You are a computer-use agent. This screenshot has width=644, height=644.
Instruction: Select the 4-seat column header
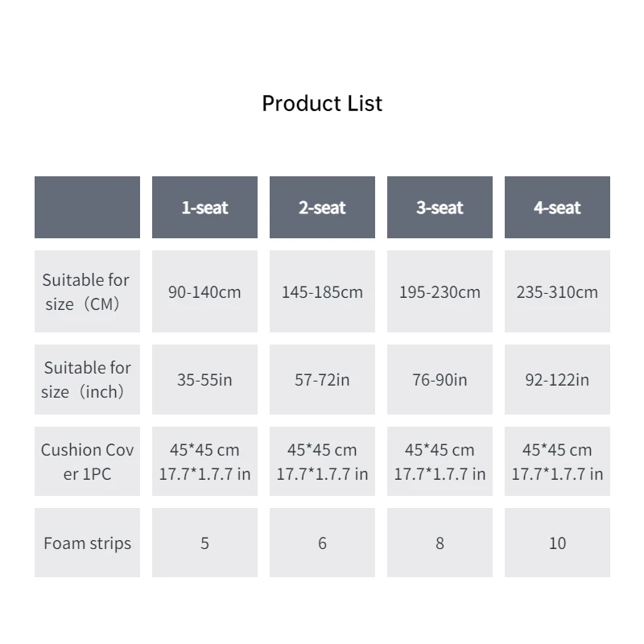(557, 208)
